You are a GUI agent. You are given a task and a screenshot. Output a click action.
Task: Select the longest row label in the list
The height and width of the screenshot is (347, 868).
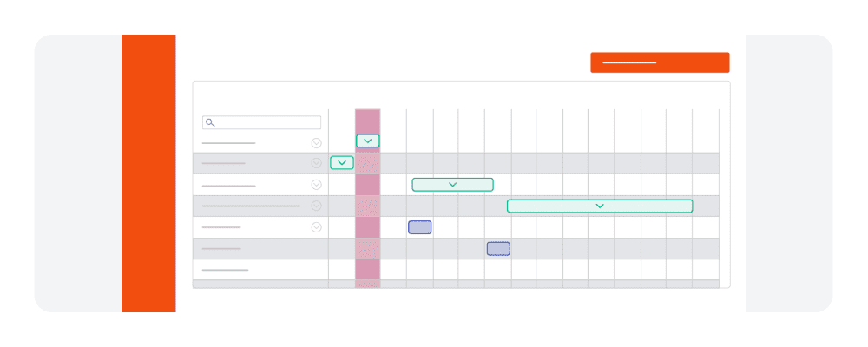pos(251,206)
